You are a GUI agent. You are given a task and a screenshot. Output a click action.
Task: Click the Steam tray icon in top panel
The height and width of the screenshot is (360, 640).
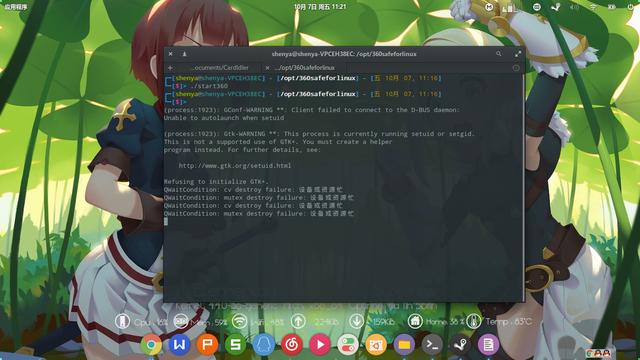click(556, 7)
